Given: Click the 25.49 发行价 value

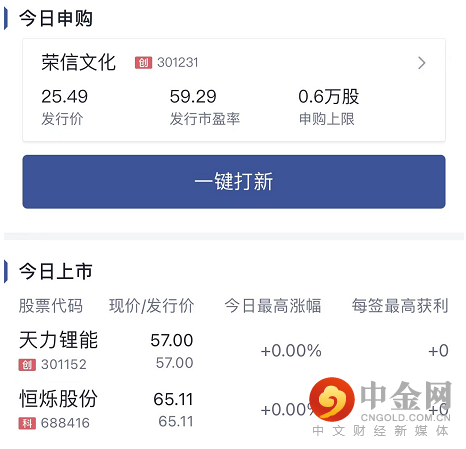Looking at the screenshot, I should pos(65,97).
